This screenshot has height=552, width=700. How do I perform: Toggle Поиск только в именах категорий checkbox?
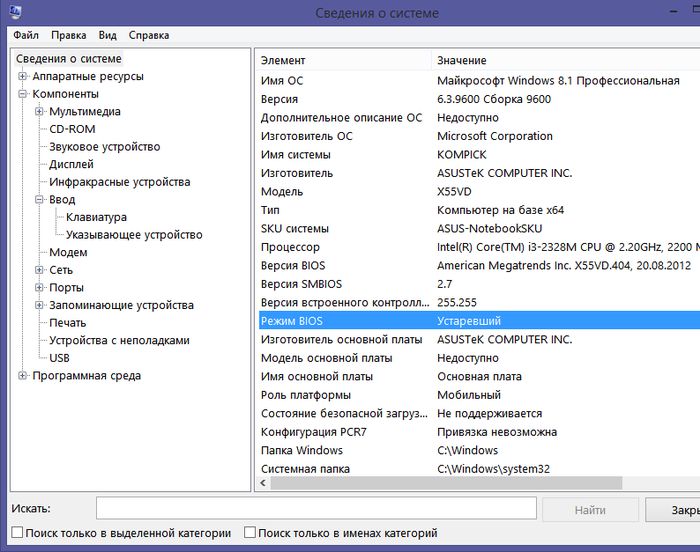250,533
